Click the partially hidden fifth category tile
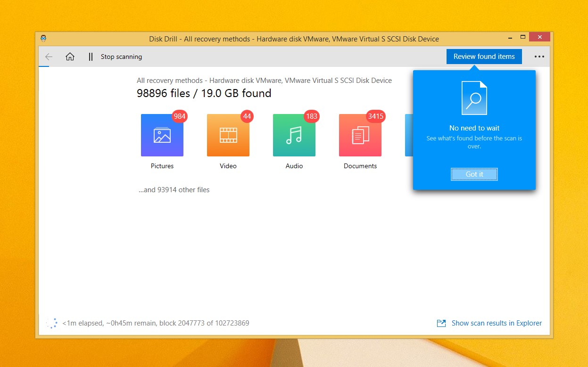Viewport: 588px width, 367px height. coord(409,135)
